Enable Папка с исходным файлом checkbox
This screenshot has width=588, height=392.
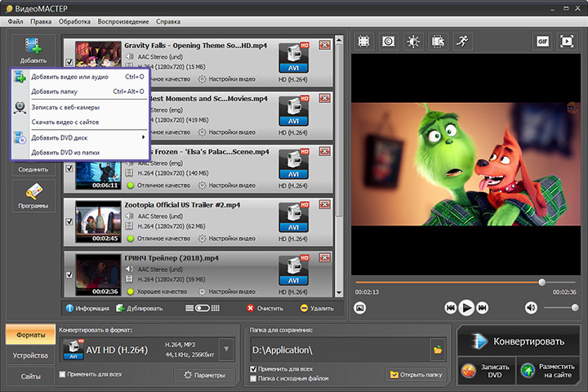[x=253, y=378]
